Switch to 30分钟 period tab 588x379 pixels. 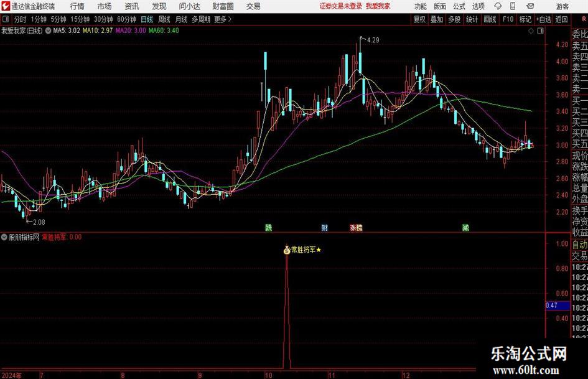[103, 19]
